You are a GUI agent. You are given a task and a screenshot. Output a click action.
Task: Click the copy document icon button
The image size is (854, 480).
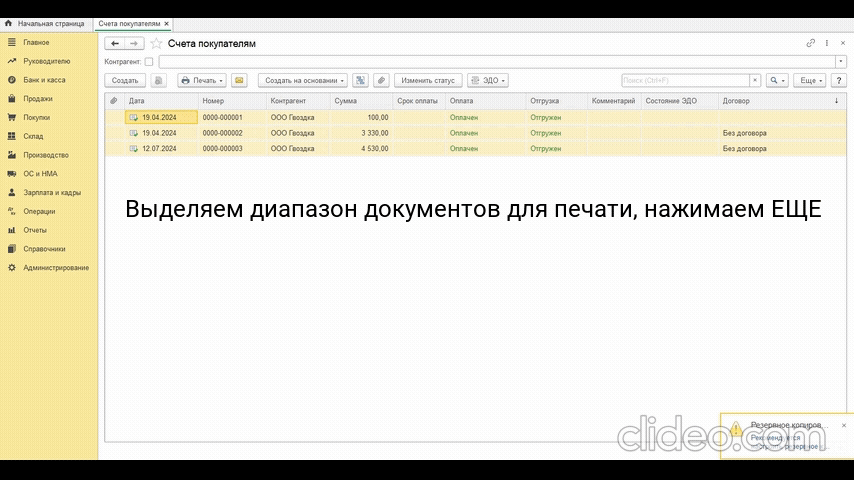point(158,80)
